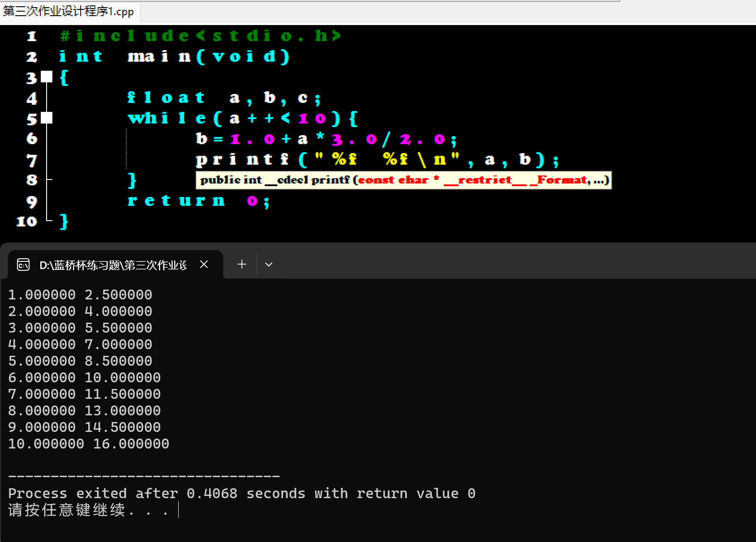
Task: Select the D:\蓝桥杯练习题 console tab
Action: pyautogui.click(x=116, y=265)
